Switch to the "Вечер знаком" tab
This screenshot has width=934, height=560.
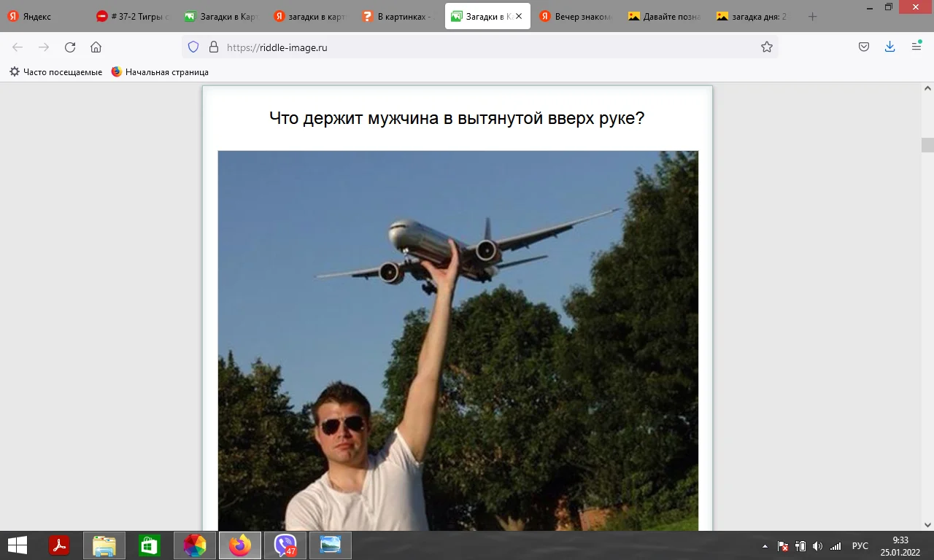point(576,16)
